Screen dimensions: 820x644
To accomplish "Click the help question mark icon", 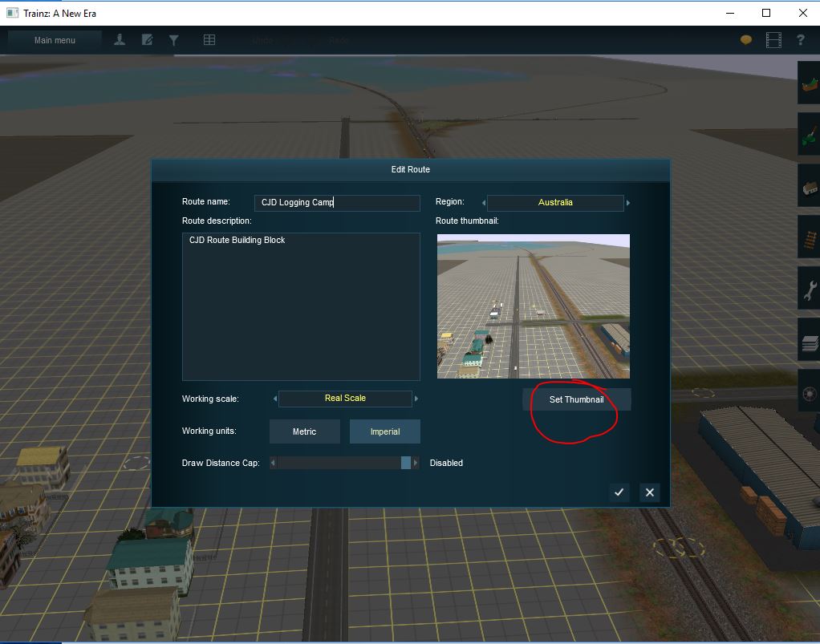I will click(x=800, y=40).
